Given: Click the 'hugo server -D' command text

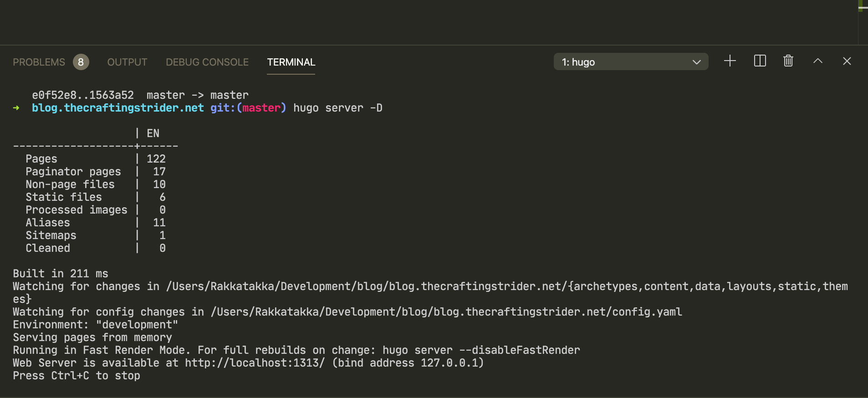Looking at the screenshot, I should 338,108.
